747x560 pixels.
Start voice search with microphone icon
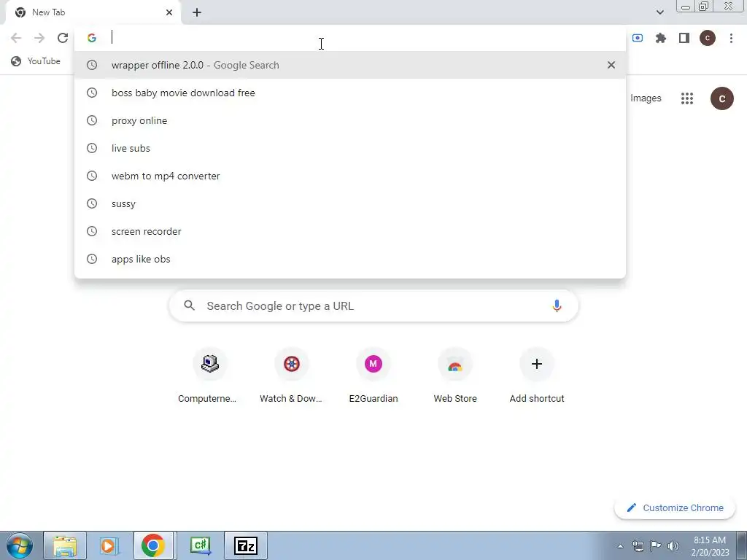tap(557, 306)
